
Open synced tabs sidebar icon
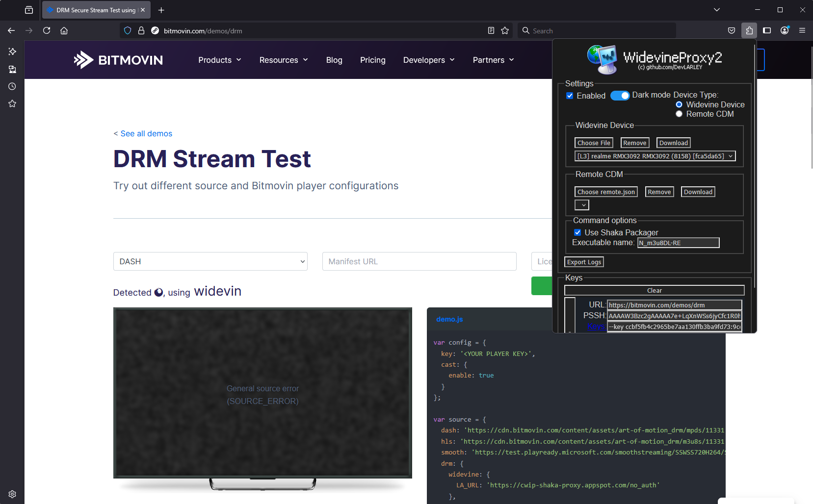pyautogui.click(x=12, y=69)
